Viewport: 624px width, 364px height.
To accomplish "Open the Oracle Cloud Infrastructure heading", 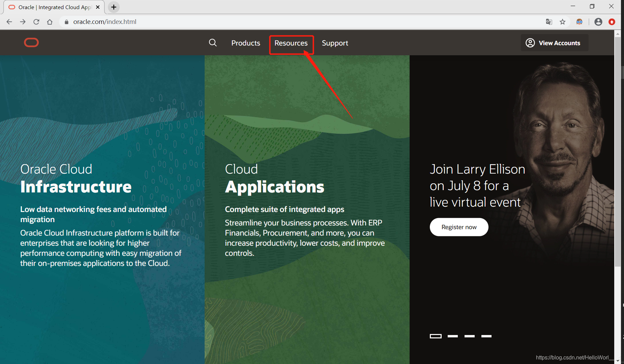I will click(76, 178).
